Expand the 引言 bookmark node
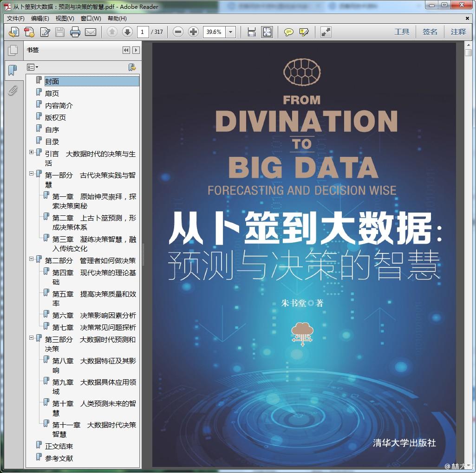 (x=32, y=152)
